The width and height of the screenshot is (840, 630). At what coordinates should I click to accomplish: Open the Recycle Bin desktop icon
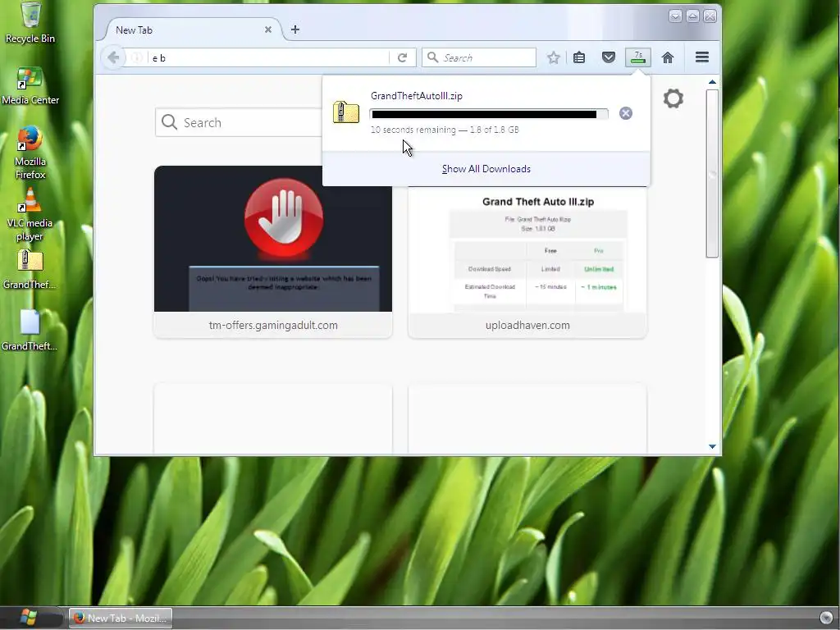click(x=30, y=22)
